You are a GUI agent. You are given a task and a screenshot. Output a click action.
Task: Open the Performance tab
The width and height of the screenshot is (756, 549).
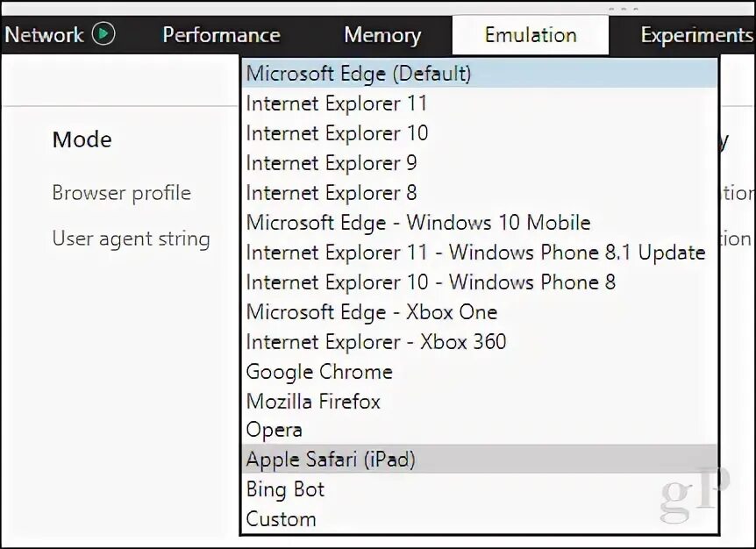(x=221, y=35)
